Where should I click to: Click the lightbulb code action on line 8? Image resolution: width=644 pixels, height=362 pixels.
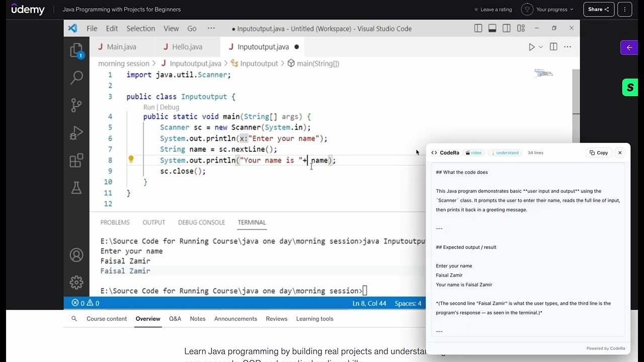pyautogui.click(x=131, y=160)
